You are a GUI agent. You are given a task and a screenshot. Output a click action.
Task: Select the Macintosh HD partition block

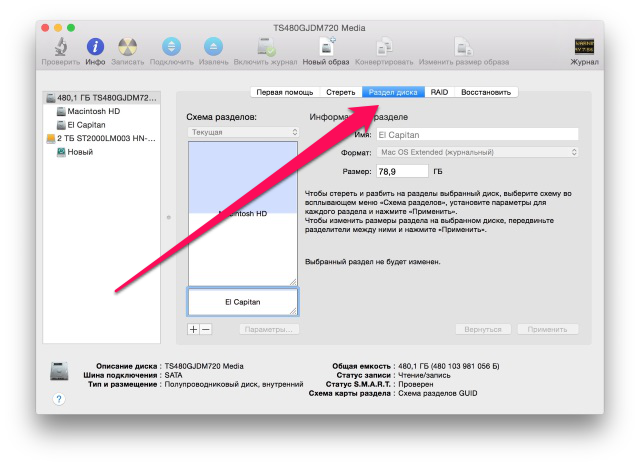[x=243, y=213]
